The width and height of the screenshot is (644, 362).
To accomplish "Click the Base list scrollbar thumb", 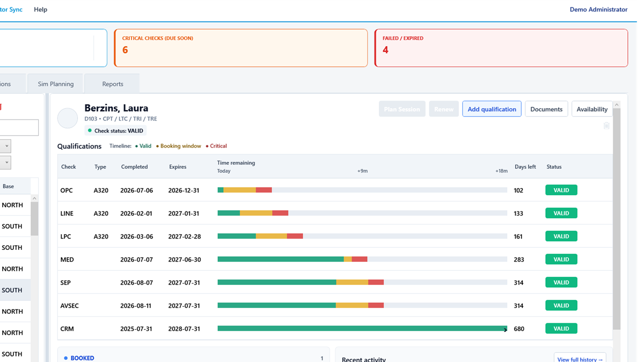I will tap(34, 219).
